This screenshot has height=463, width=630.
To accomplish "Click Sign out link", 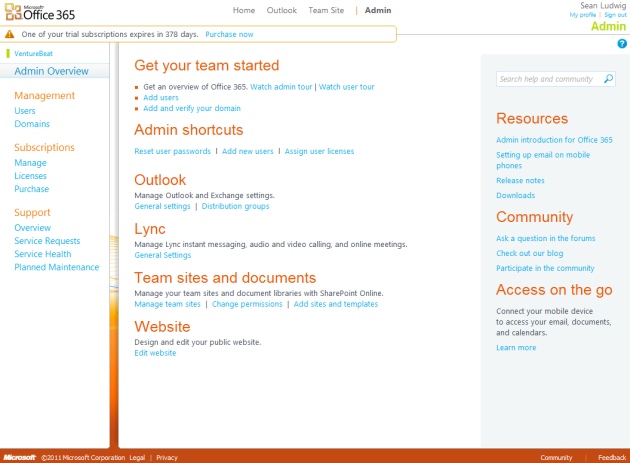I will [615, 15].
